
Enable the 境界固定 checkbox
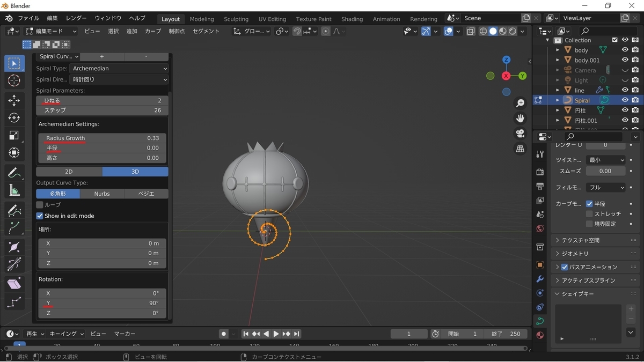[589, 224]
